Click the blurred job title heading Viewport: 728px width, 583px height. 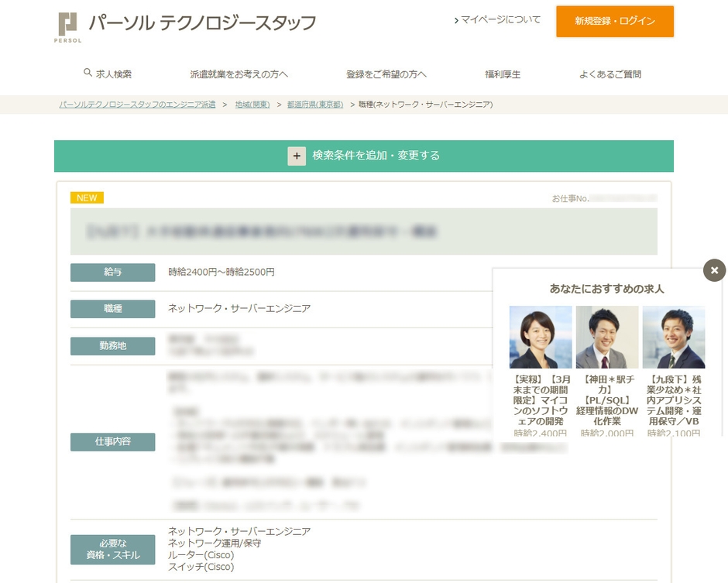click(x=363, y=231)
